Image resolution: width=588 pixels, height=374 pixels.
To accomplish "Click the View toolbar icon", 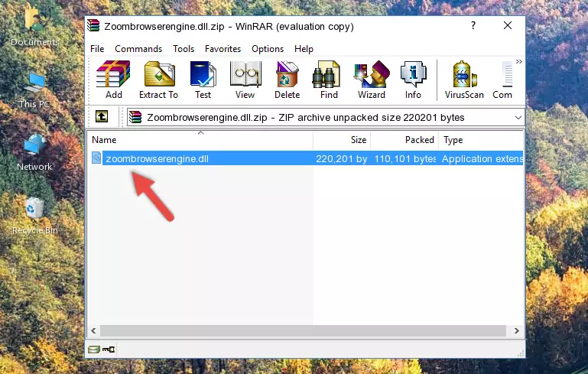I will tap(245, 80).
